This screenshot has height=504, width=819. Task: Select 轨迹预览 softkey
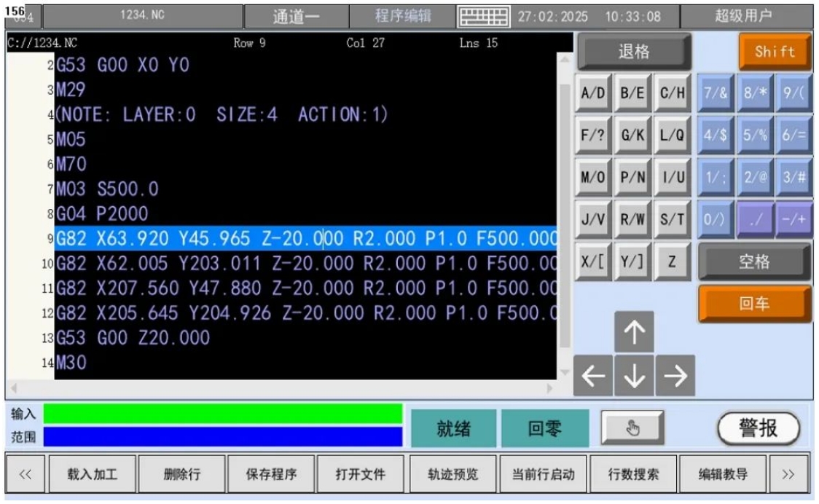(452, 474)
